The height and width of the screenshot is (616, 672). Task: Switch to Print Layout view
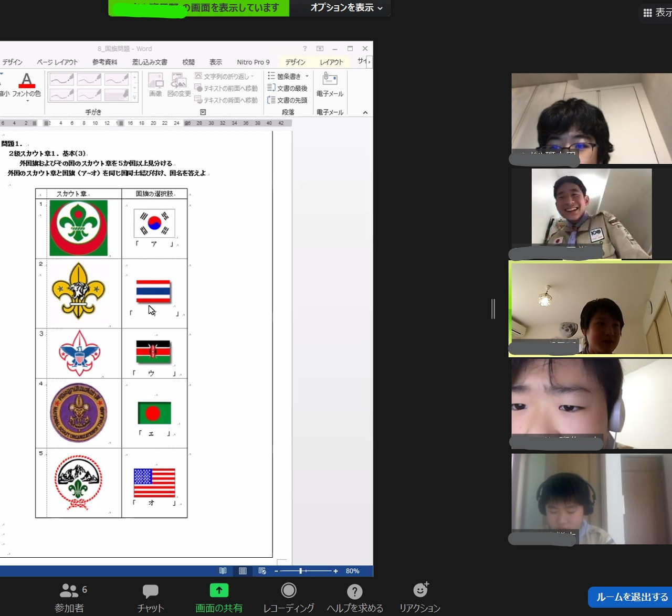point(243,571)
